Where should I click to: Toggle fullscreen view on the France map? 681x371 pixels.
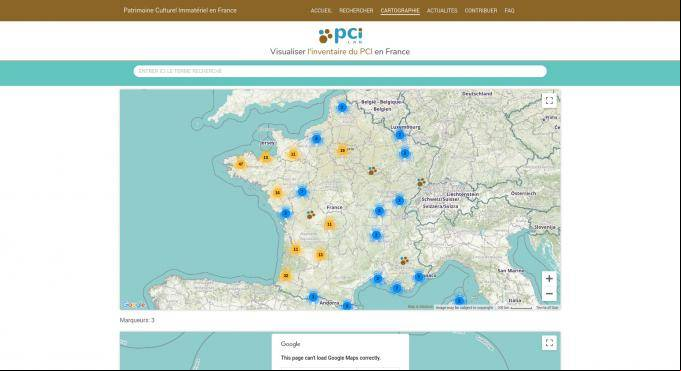[549, 101]
